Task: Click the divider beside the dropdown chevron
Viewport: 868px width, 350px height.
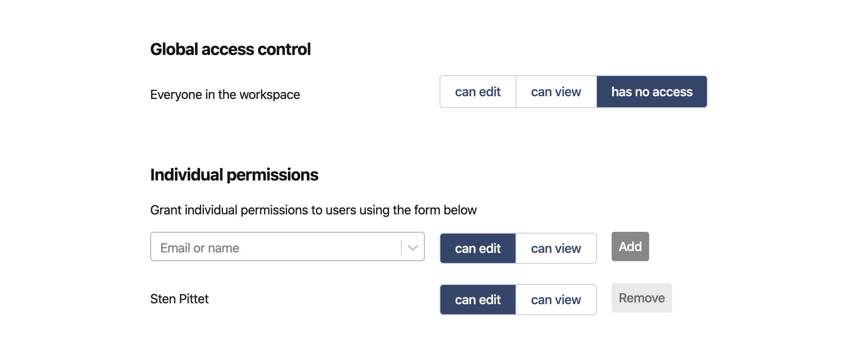Action: (401, 247)
